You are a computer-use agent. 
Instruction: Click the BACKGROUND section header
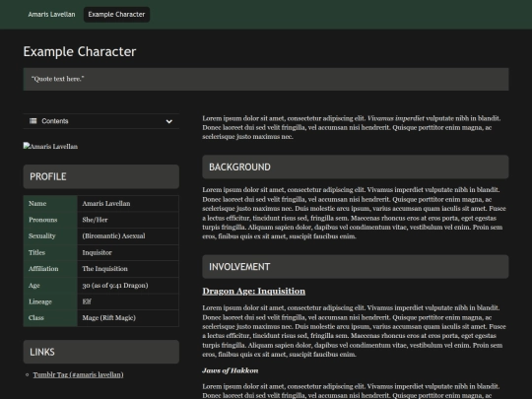click(x=356, y=166)
